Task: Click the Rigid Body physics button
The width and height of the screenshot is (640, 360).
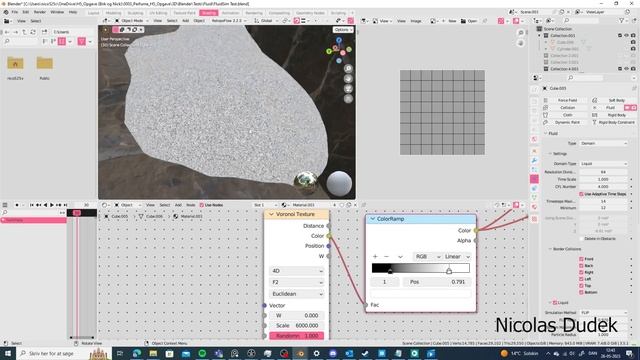Action: pos(616,115)
